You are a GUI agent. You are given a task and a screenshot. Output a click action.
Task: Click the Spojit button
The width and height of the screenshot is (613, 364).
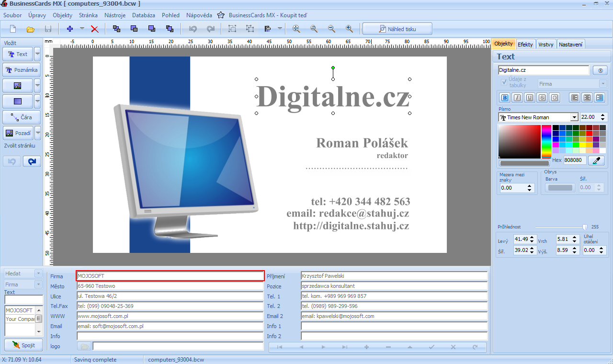(x=23, y=345)
